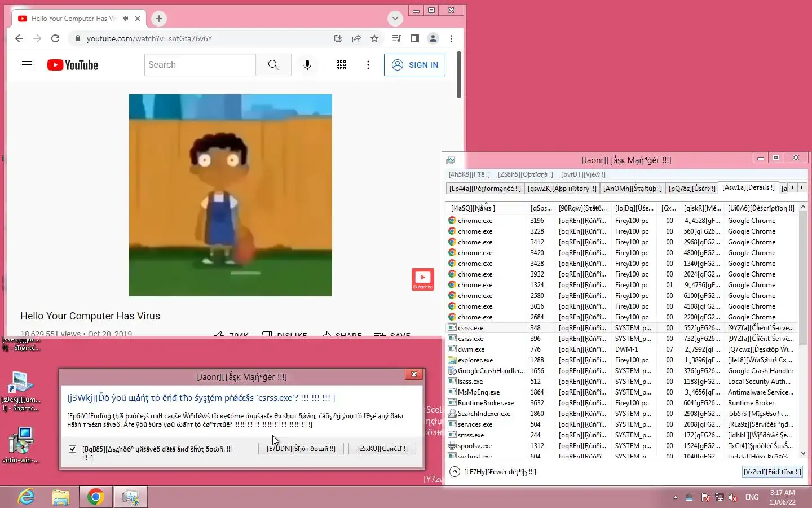812x508 pixels.
Task: Move Task Manager tabs right with the arrow
Action: coord(802,187)
